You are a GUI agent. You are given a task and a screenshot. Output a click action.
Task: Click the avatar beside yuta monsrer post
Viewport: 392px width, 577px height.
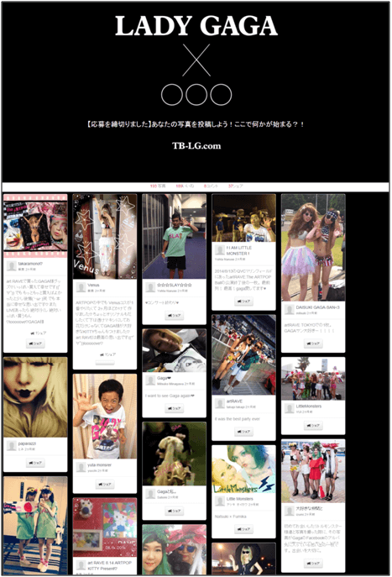pyautogui.click(x=81, y=467)
